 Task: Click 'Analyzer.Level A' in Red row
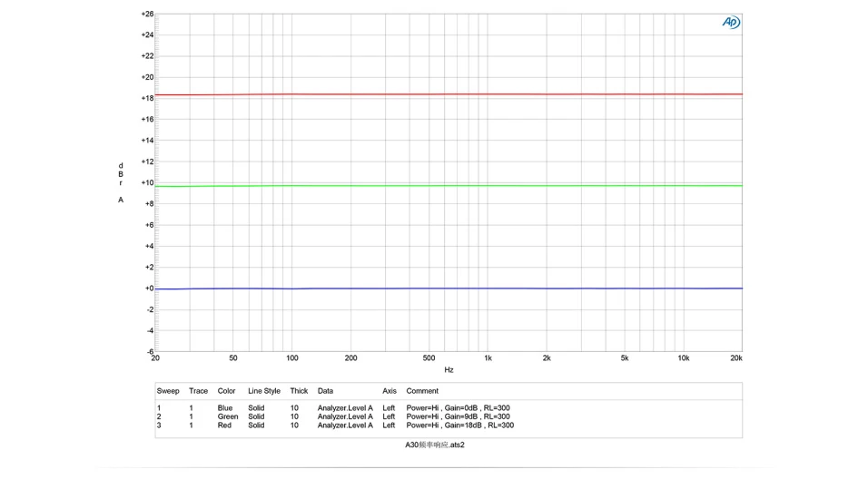345,425
